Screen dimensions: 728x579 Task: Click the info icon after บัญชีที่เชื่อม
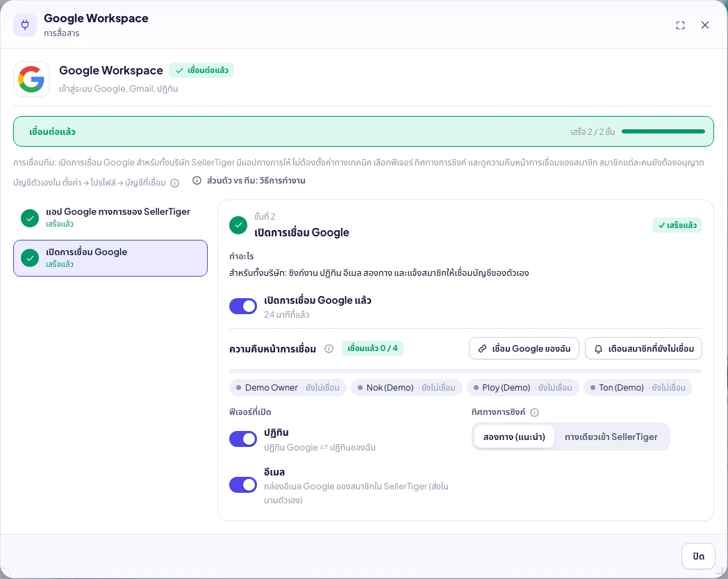(x=174, y=183)
